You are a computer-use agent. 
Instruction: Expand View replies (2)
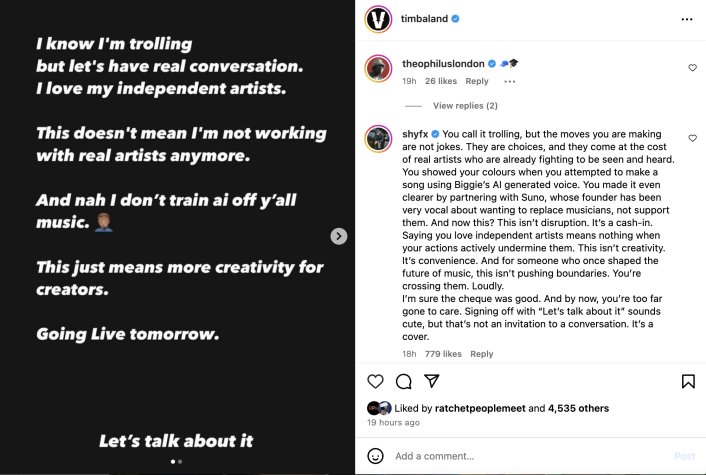(x=465, y=105)
